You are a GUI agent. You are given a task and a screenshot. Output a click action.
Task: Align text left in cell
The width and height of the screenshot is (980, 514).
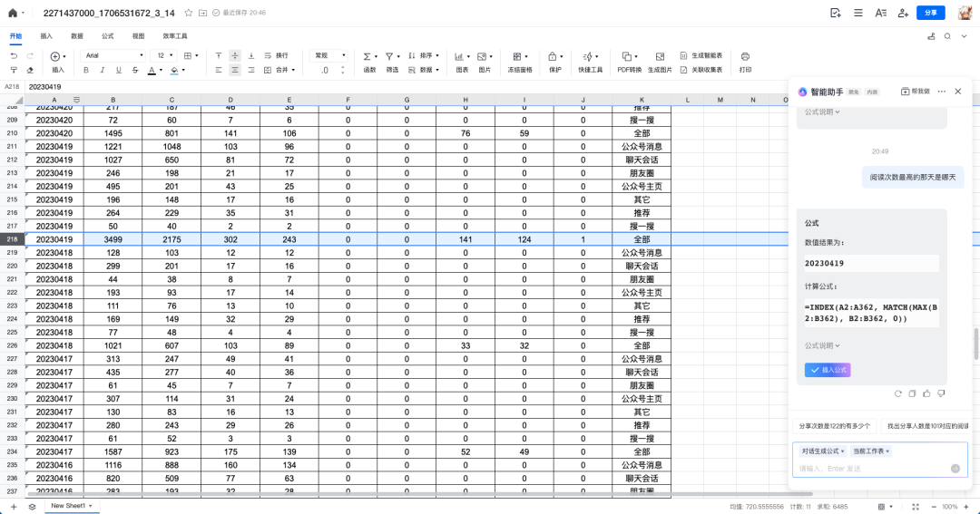coord(219,70)
